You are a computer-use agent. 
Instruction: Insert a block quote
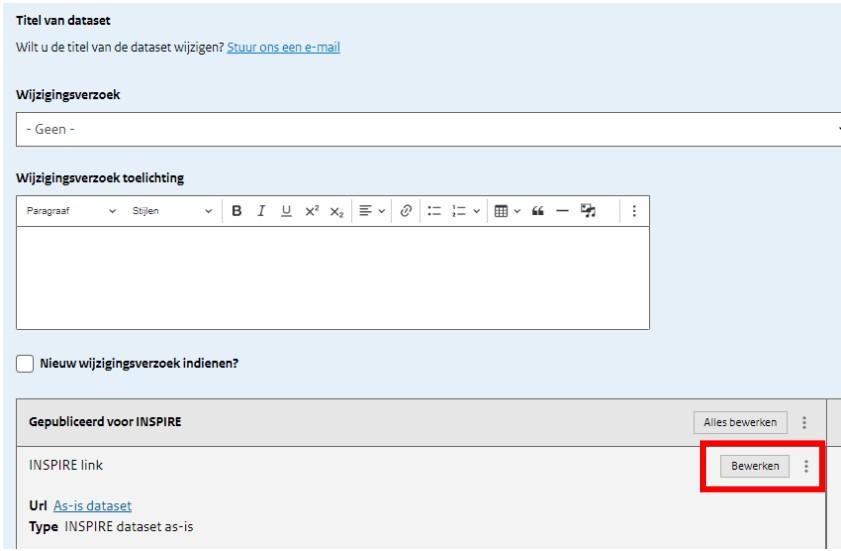[x=537, y=211]
